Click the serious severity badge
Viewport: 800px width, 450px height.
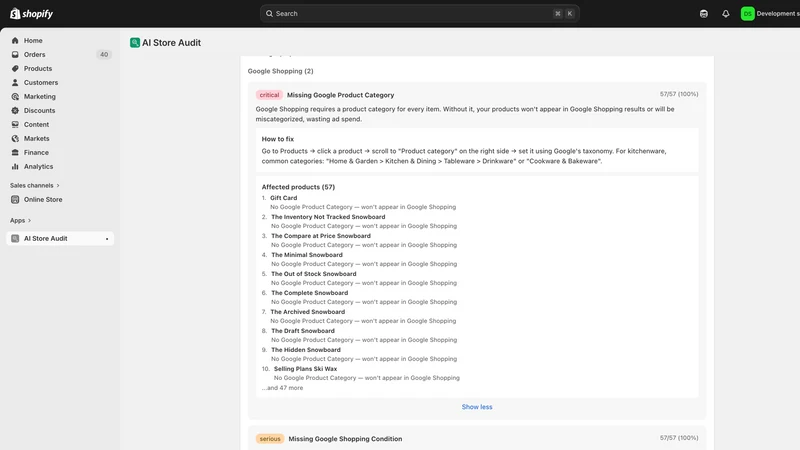point(270,439)
